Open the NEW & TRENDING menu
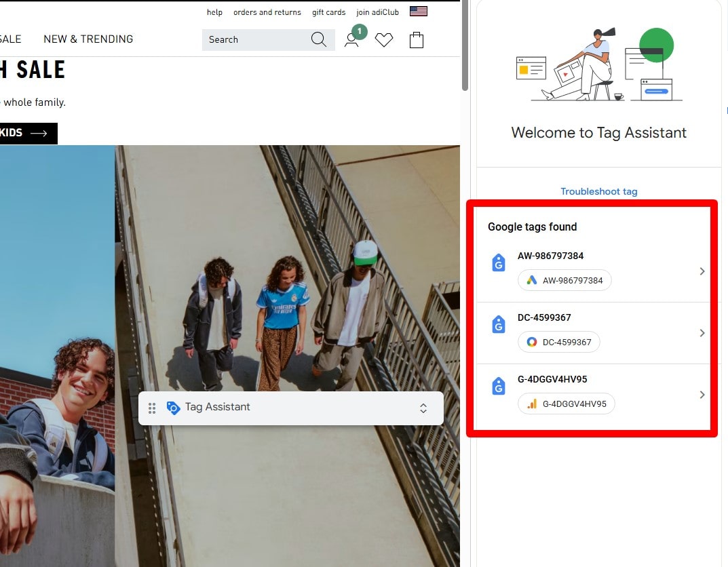728x567 pixels. (x=88, y=39)
